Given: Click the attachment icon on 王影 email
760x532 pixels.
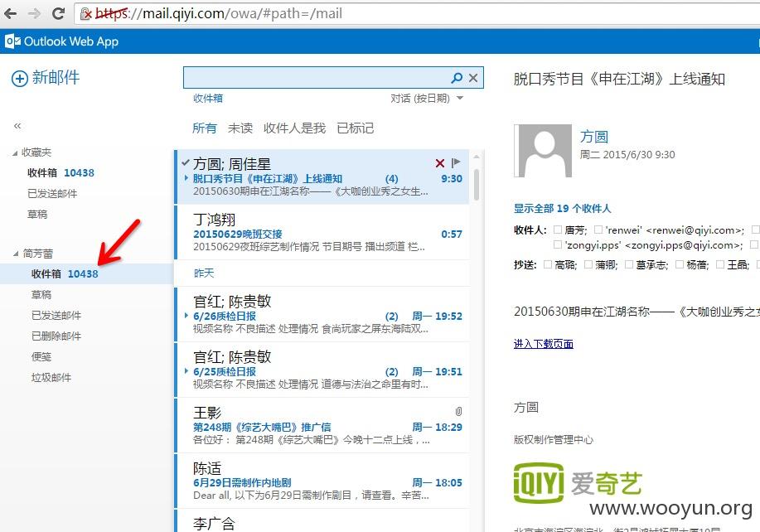Looking at the screenshot, I should (x=458, y=411).
